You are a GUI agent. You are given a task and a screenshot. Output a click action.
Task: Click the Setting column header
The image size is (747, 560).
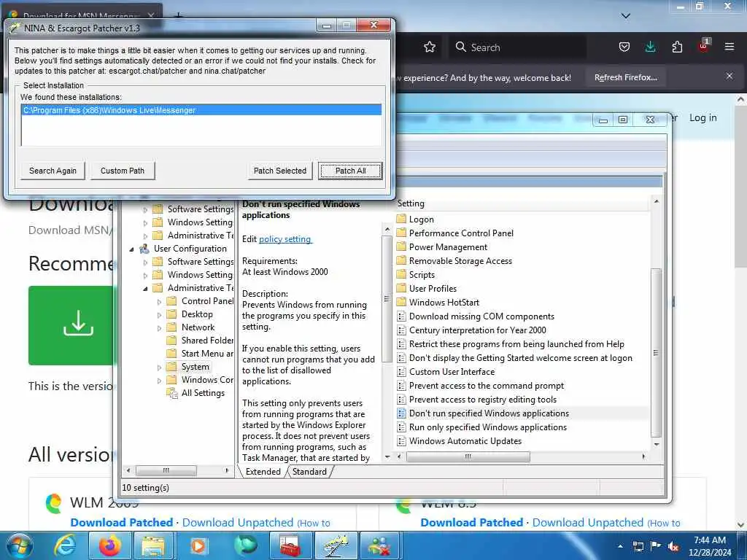click(x=522, y=203)
